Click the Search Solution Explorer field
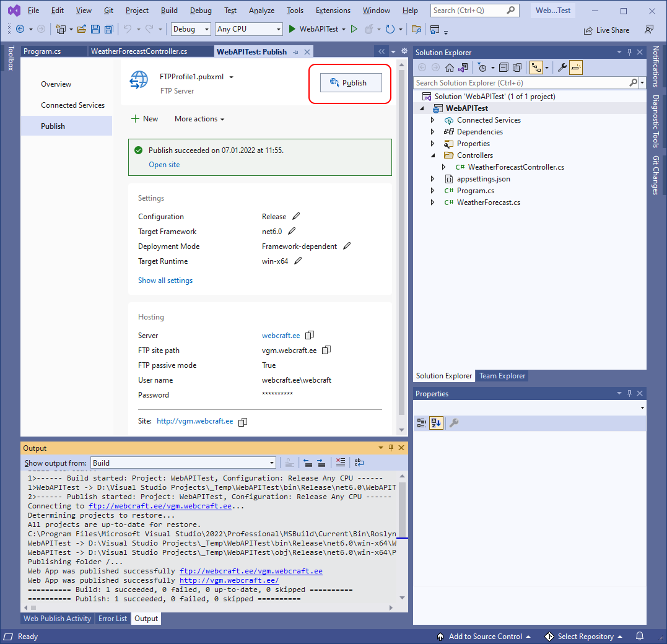Viewport: 667px width, 644px height. pos(521,83)
